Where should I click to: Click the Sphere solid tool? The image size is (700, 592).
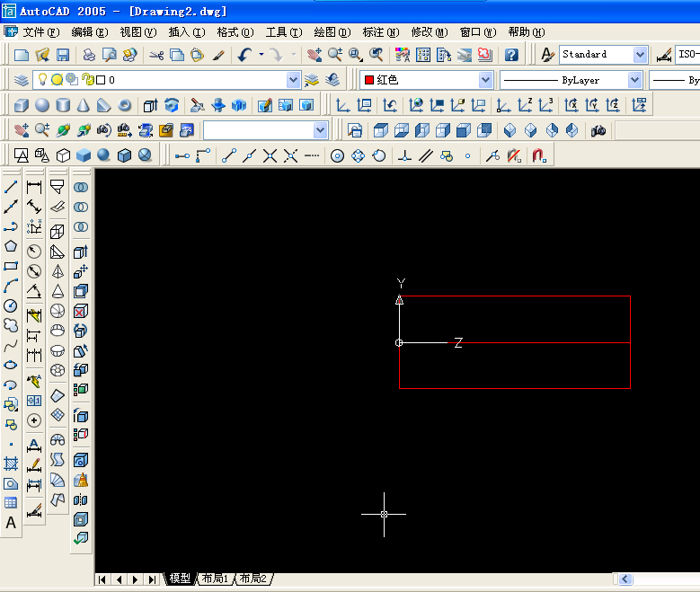point(42,105)
